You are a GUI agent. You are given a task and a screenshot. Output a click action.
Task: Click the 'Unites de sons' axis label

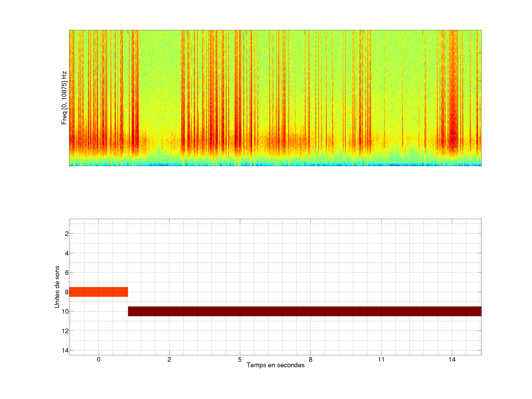coord(57,287)
